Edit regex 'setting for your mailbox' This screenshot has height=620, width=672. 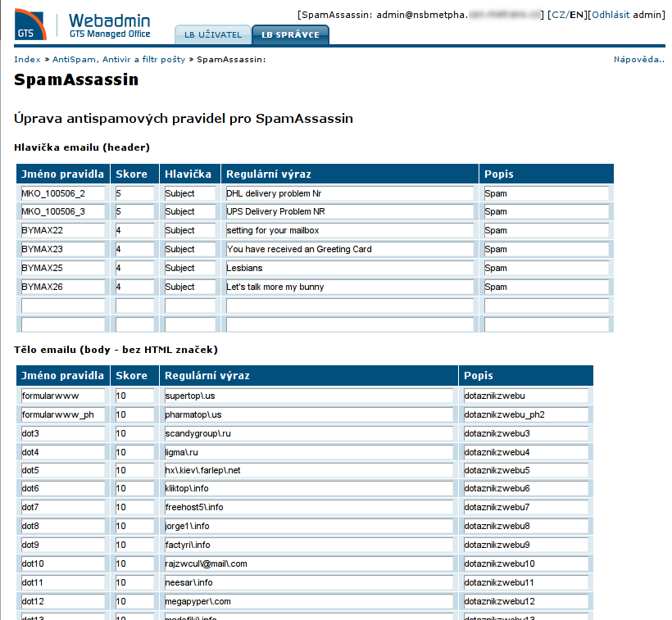350,230
